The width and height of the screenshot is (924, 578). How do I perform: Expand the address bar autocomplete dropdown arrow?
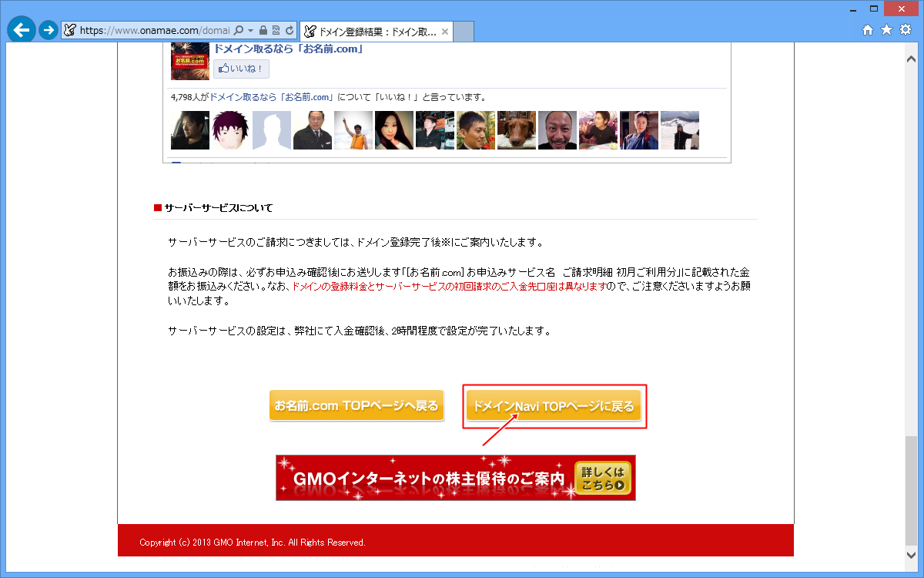(x=250, y=31)
